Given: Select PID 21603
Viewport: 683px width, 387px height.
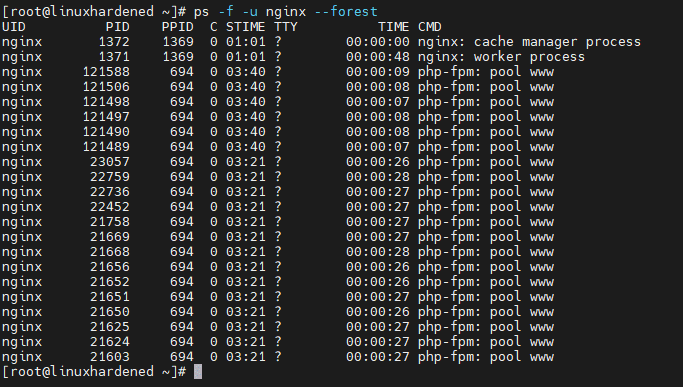Looking at the screenshot, I should pos(110,357).
